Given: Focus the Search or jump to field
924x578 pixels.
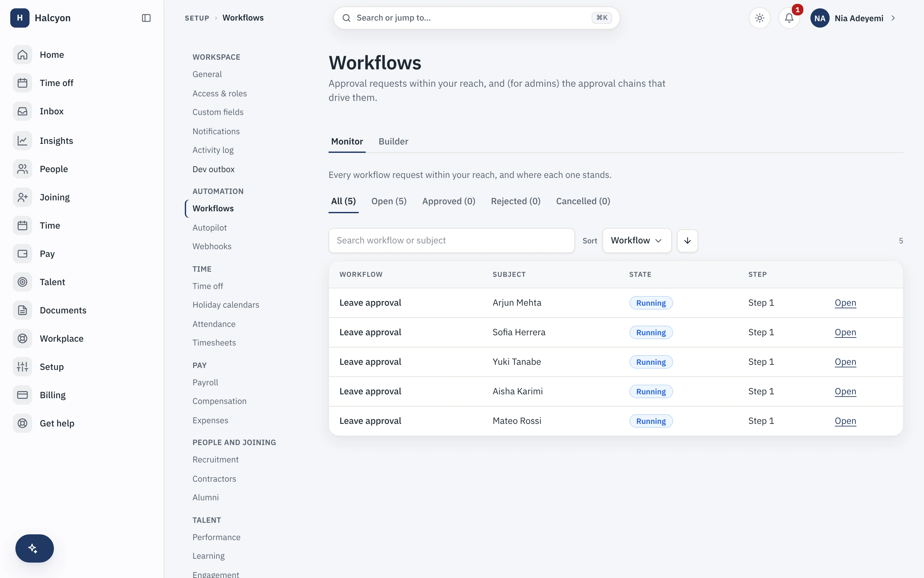Looking at the screenshot, I should (476, 18).
